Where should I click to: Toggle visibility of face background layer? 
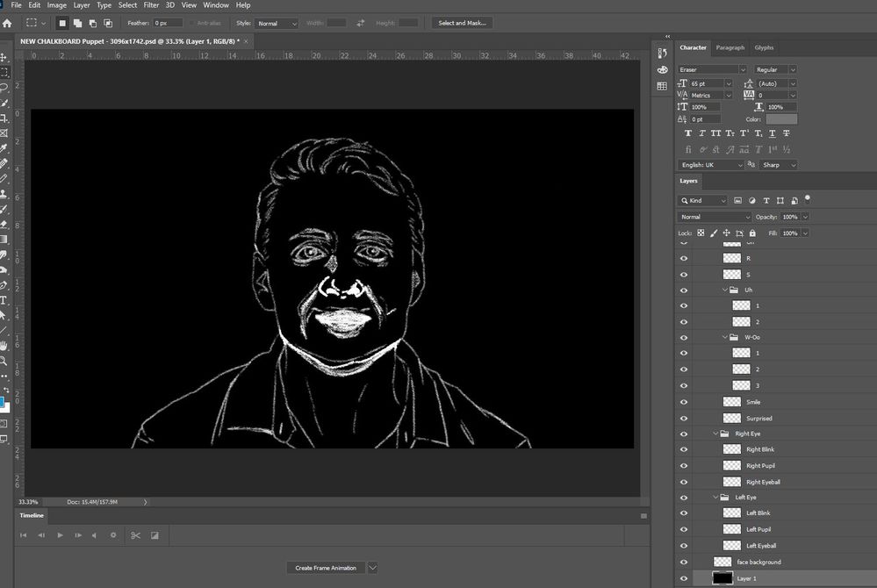tap(684, 563)
